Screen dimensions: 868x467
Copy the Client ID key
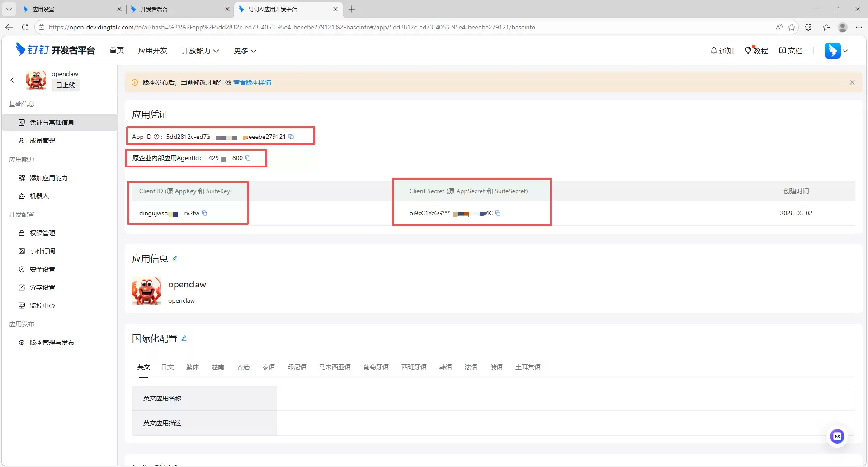(204, 213)
